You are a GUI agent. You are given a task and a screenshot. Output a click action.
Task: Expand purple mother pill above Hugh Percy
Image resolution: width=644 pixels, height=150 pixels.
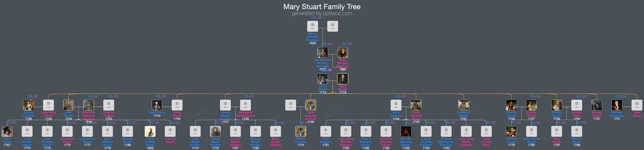[164, 96]
